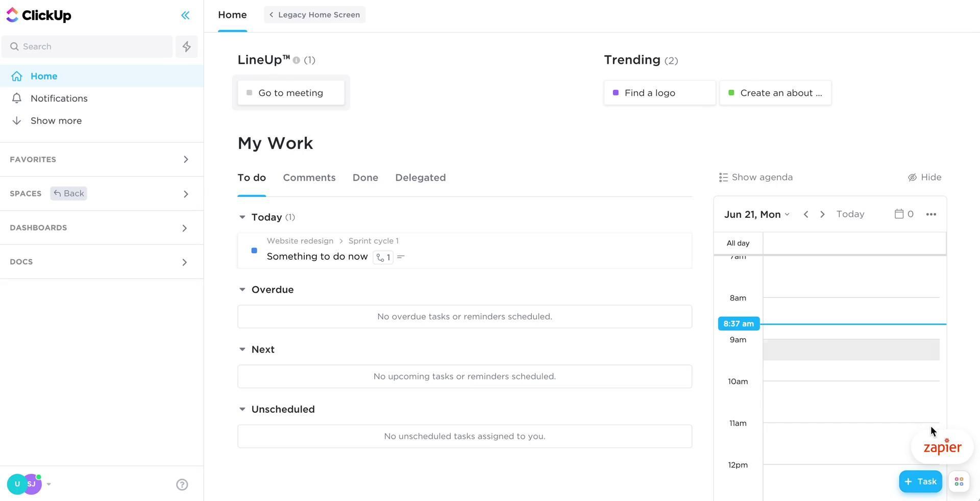980x501 pixels.
Task: Click the purple status swatch on Find a logo
Action: coord(616,93)
